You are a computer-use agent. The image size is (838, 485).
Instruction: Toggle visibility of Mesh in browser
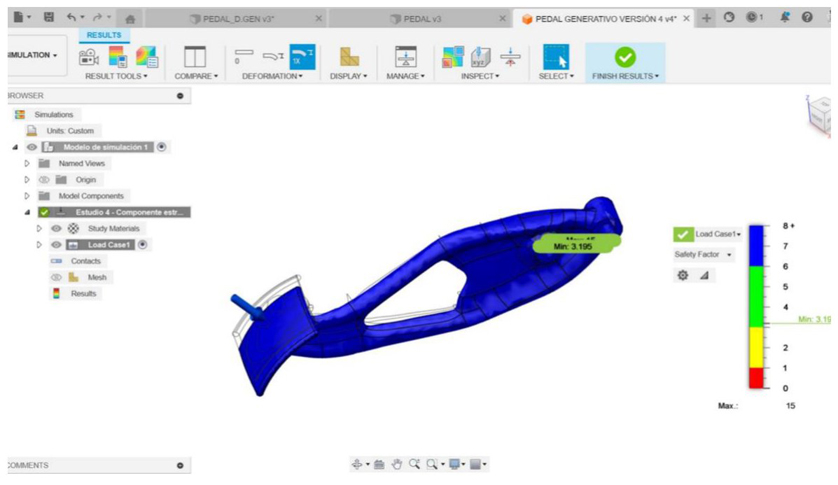(56, 277)
